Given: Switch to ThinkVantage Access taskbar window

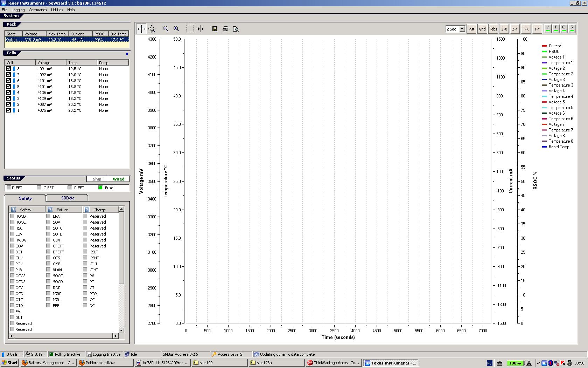Looking at the screenshot, I should [x=334, y=363].
